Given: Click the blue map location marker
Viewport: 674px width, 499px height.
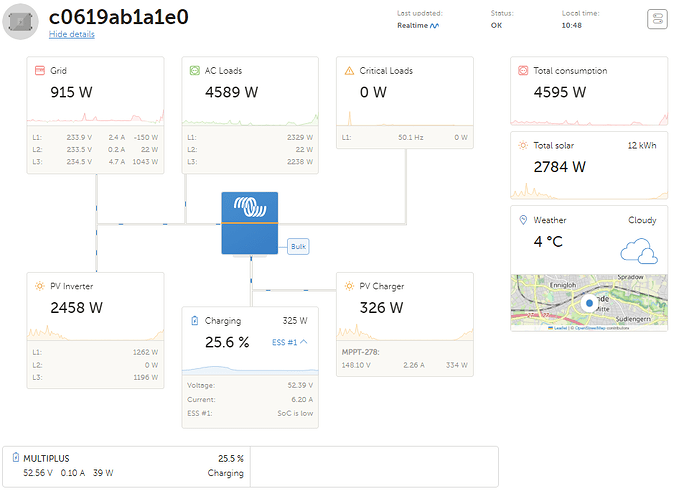Looking at the screenshot, I should [589, 303].
